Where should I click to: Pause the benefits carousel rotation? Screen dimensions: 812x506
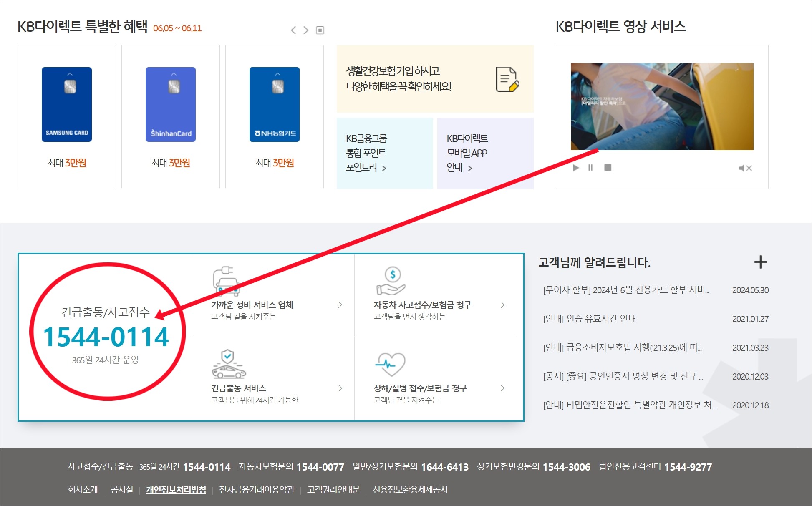320,30
